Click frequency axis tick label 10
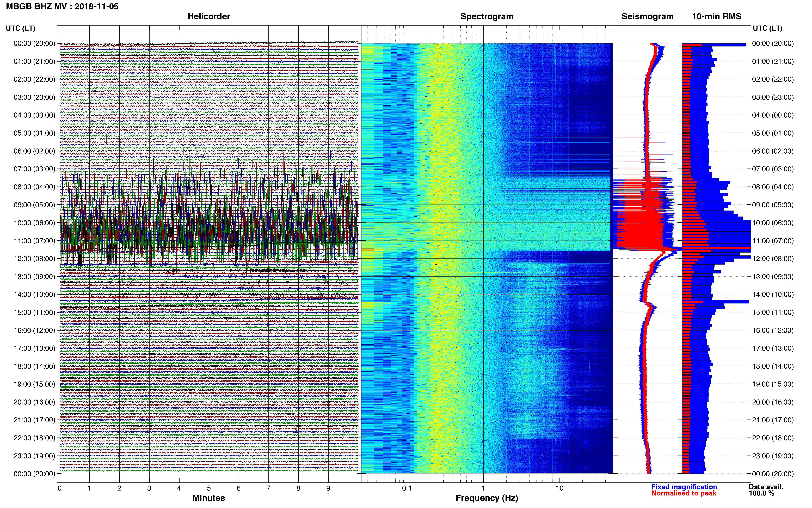The image size is (812, 508). (x=559, y=488)
